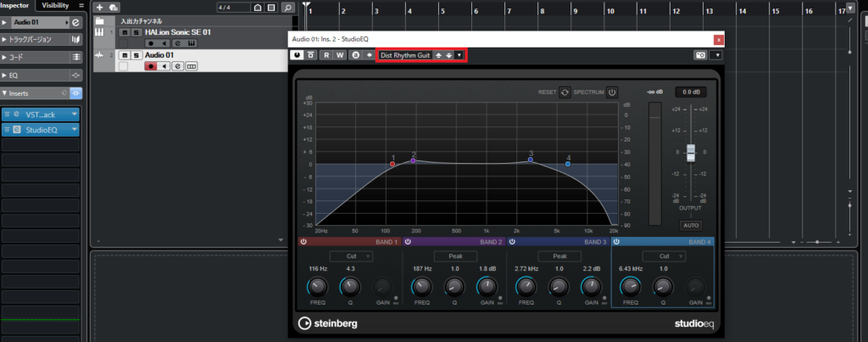Click Band 2 GAIN knob
Image resolution: width=868 pixels, height=342 pixels.
[487, 287]
